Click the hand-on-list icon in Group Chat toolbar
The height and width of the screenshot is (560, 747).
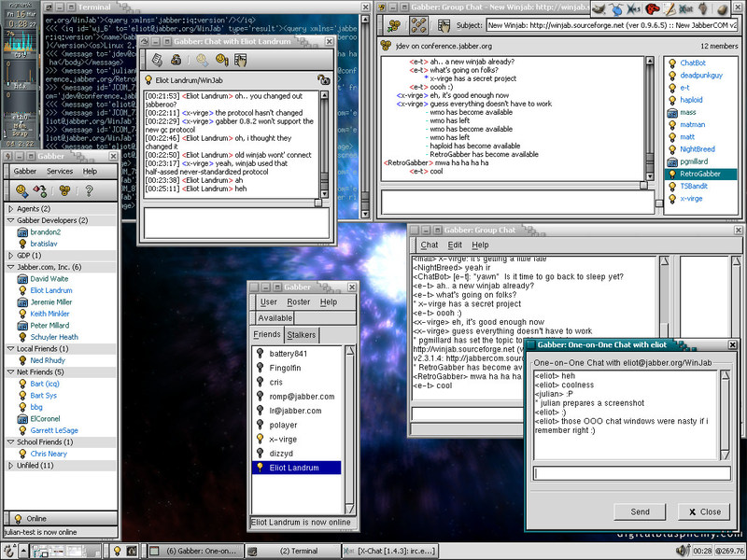(444, 26)
